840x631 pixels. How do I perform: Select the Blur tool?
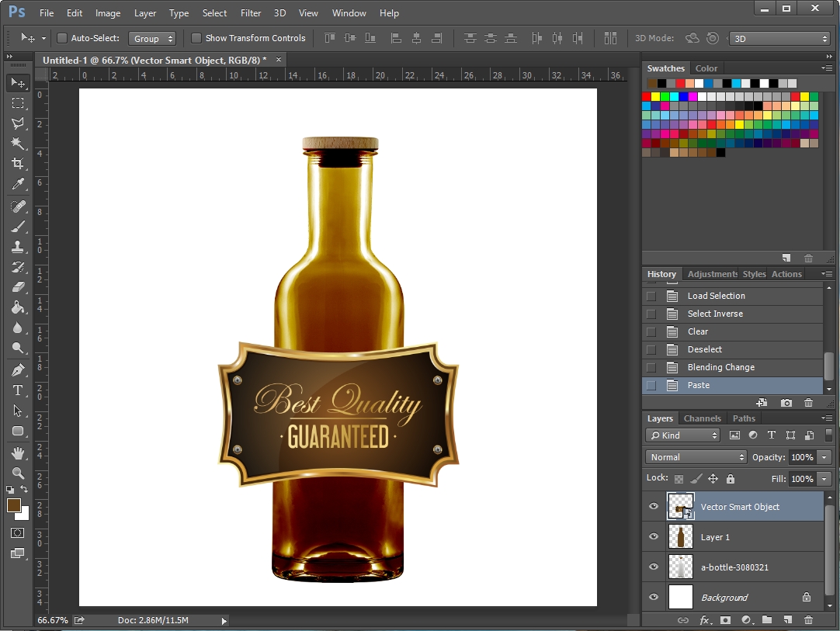point(18,328)
